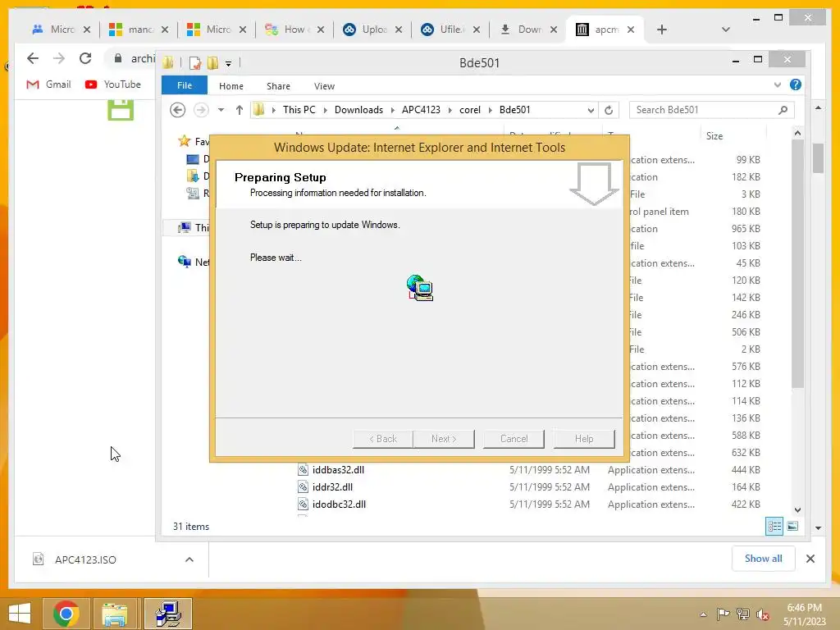The image size is (840, 630).
Task: Expand the Explorer ribbon chevron
Action: 778,85
